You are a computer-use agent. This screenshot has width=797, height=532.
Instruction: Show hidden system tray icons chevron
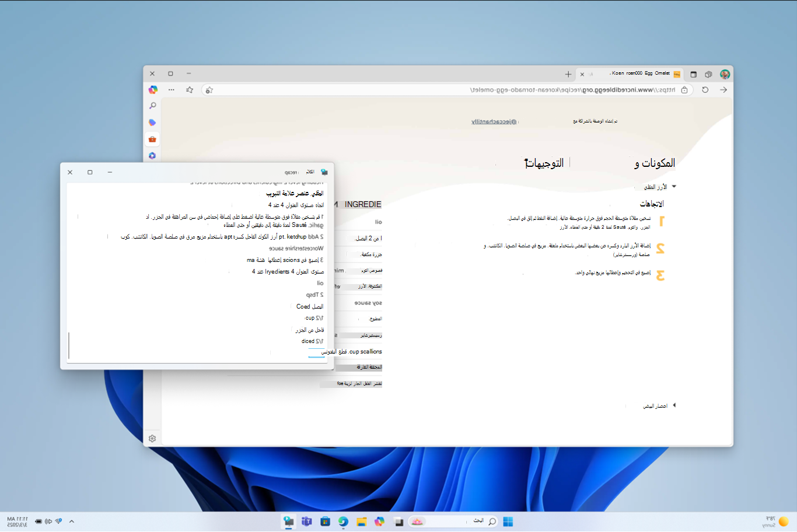pyautogui.click(x=72, y=521)
